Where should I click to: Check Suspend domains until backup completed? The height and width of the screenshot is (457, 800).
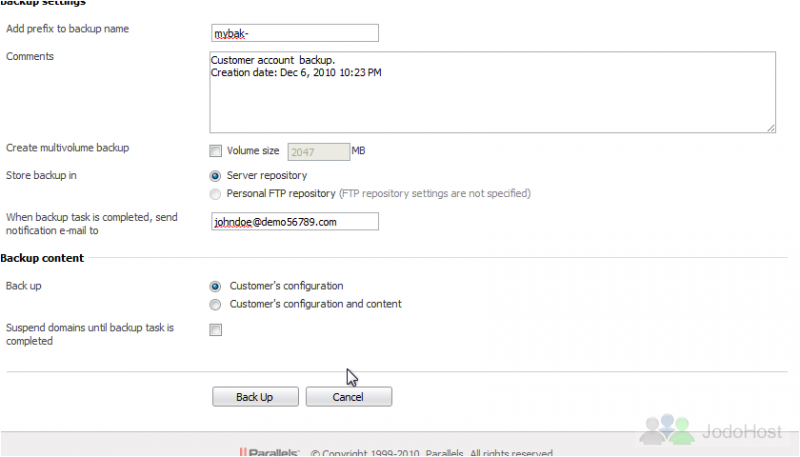tap(215, 330)
